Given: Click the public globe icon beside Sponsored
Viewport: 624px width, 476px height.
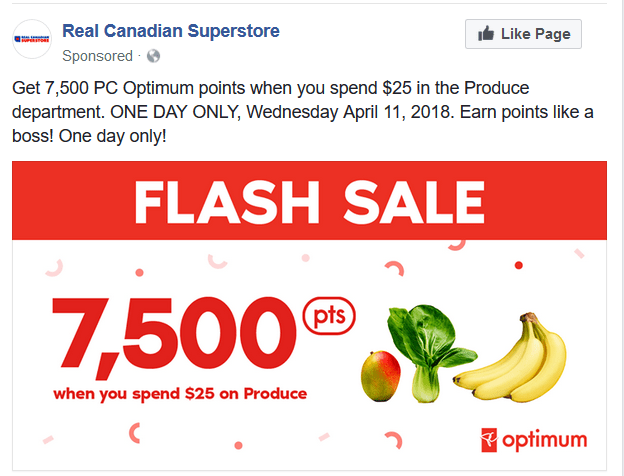Looking at the screenshot, I should pyautogui.click(x=153, y=56).
